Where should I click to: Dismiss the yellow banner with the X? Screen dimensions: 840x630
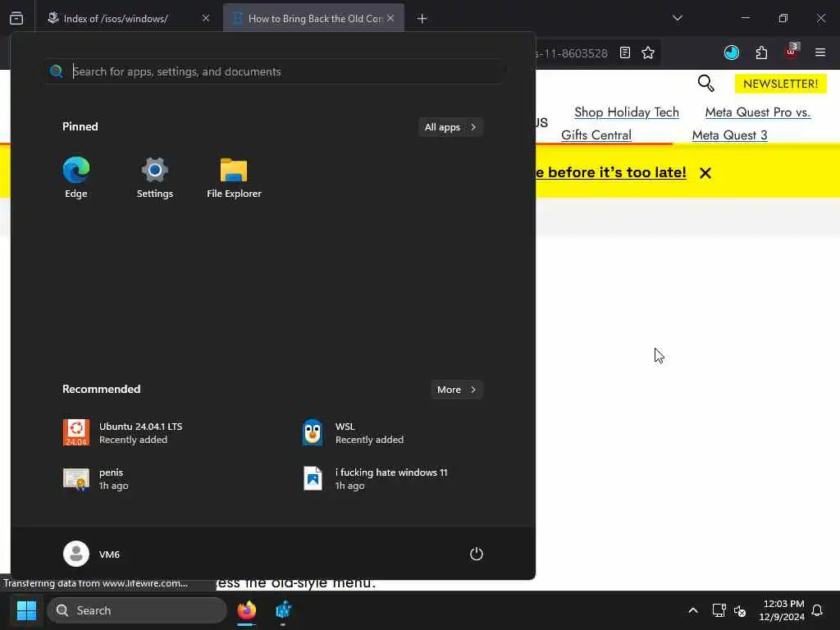click(x=705, y=173)
